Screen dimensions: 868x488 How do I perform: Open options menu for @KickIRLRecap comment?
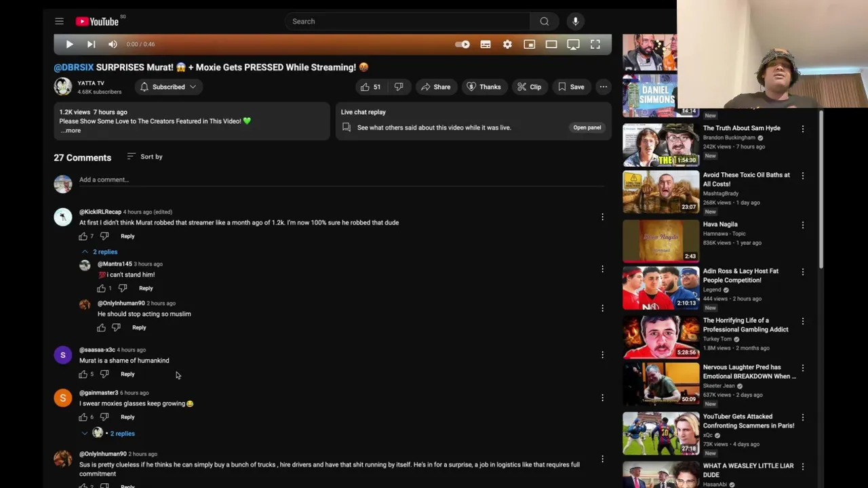click(x=602, y=217)
